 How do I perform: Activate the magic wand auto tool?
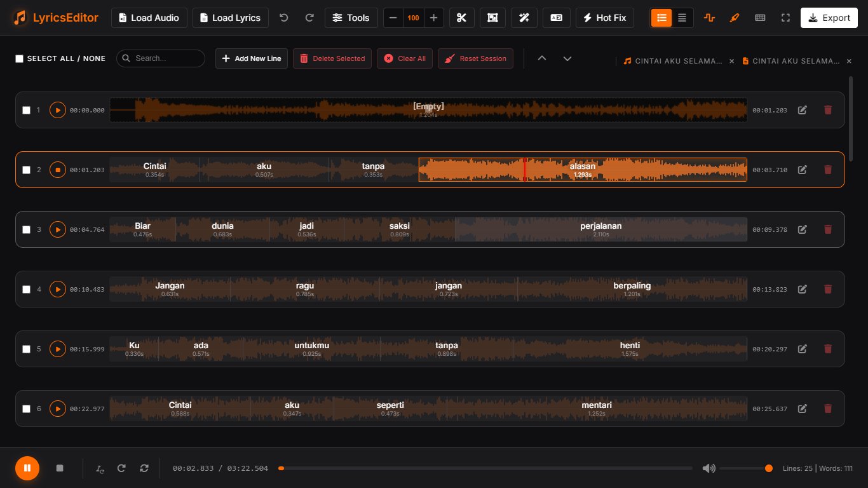[525, 18]
